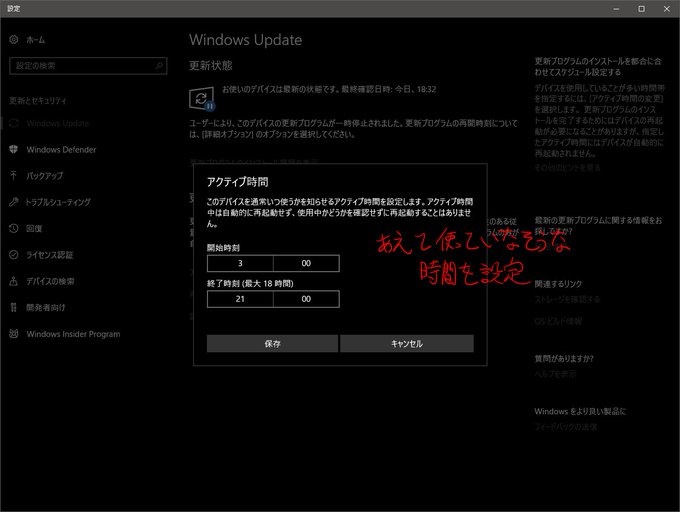
Task: Go to トラブルシューティング page
Action: (x=58, y=202)
